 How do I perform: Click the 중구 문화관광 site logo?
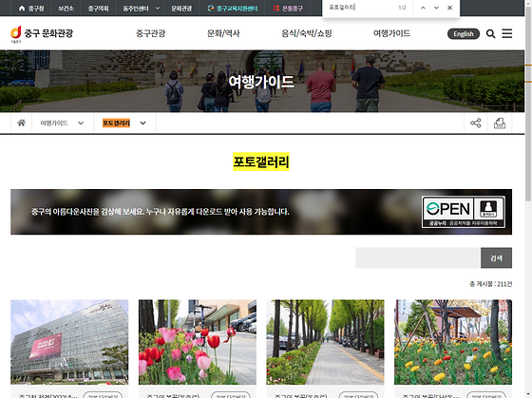click(x=42, y=33)
